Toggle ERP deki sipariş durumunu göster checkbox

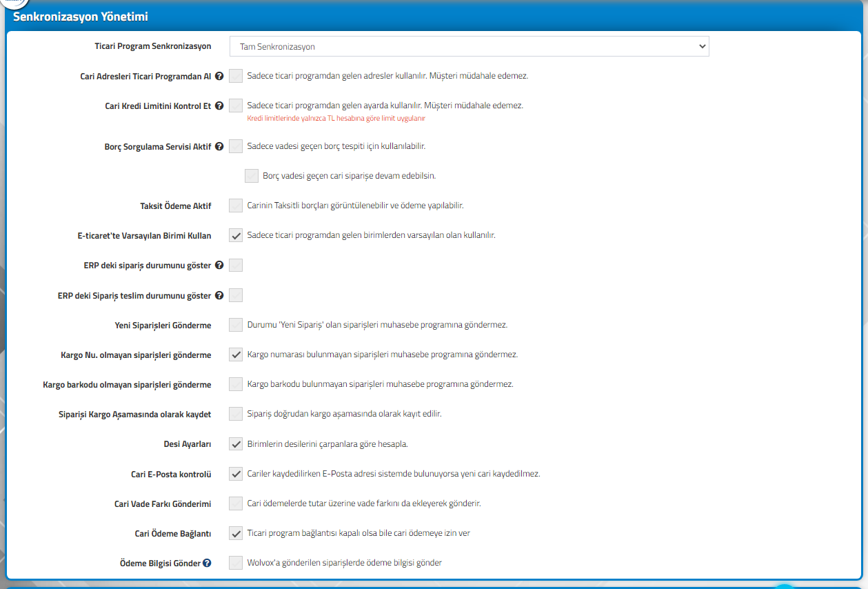(x=236, y=265)
